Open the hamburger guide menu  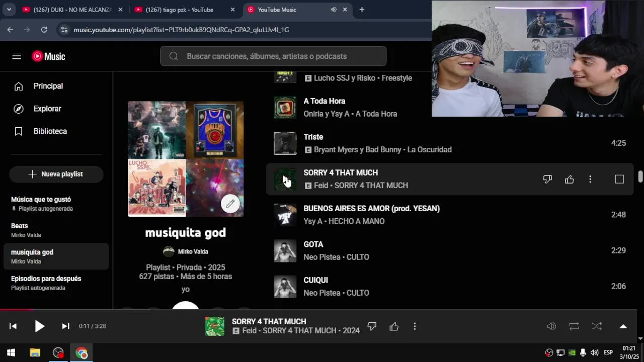[x=17, y=56]
